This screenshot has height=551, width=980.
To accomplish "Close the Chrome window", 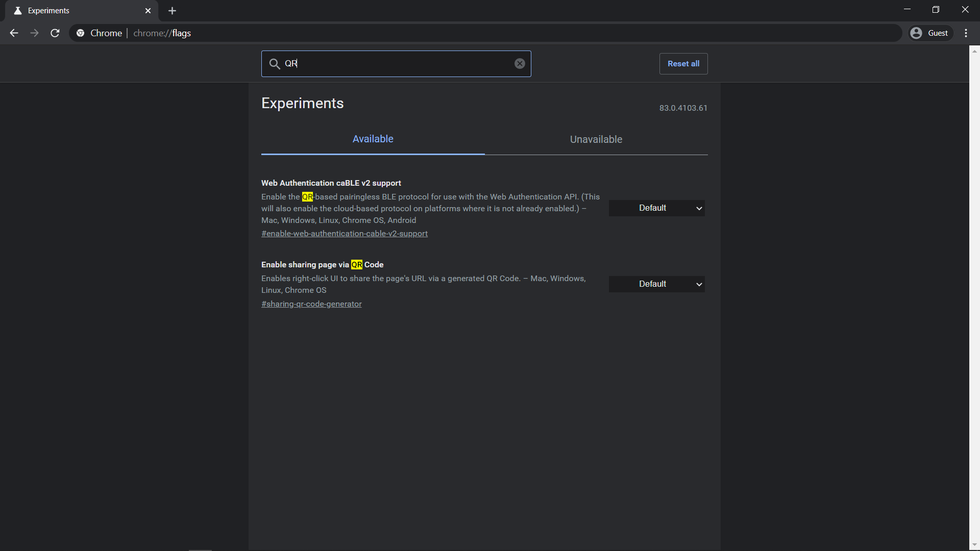I will click(x=965, y=10).
